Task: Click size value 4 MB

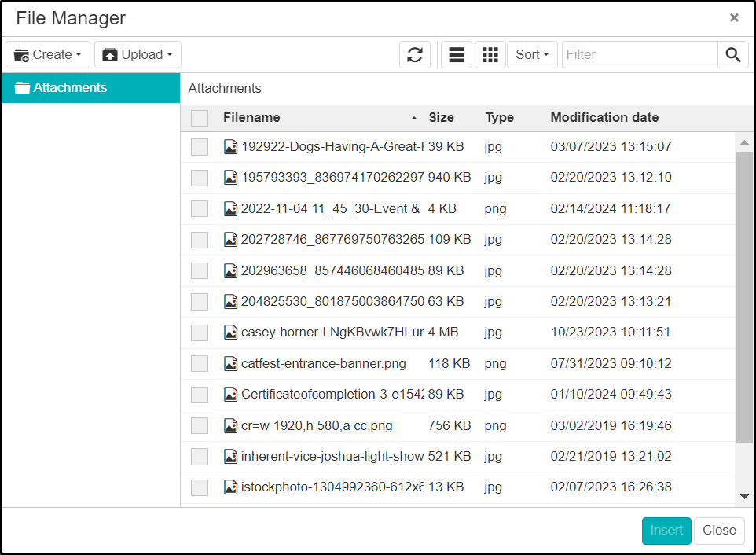Action: 443,333
